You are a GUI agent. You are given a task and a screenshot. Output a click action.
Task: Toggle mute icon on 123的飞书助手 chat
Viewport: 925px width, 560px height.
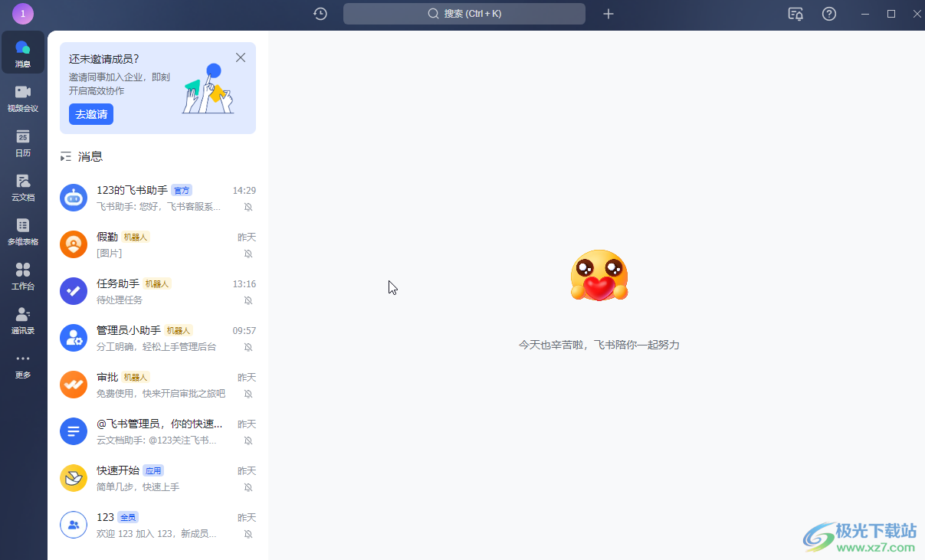(248, 207)
